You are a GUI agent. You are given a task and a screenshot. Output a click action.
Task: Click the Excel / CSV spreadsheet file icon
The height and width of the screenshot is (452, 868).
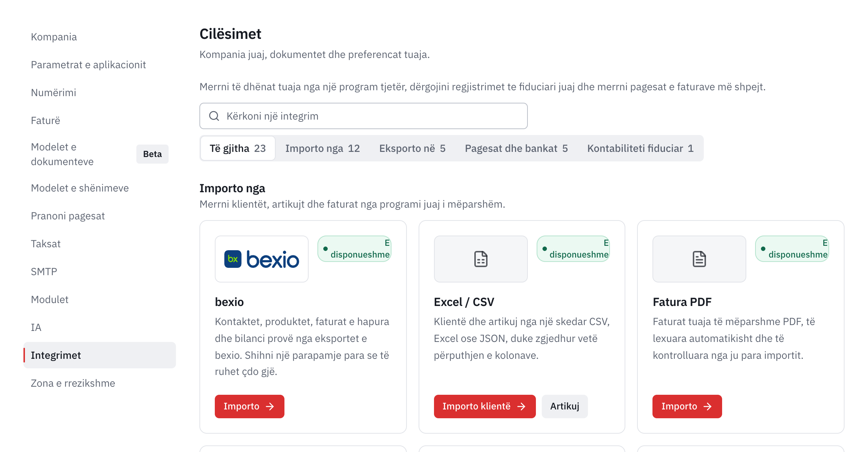481,259
